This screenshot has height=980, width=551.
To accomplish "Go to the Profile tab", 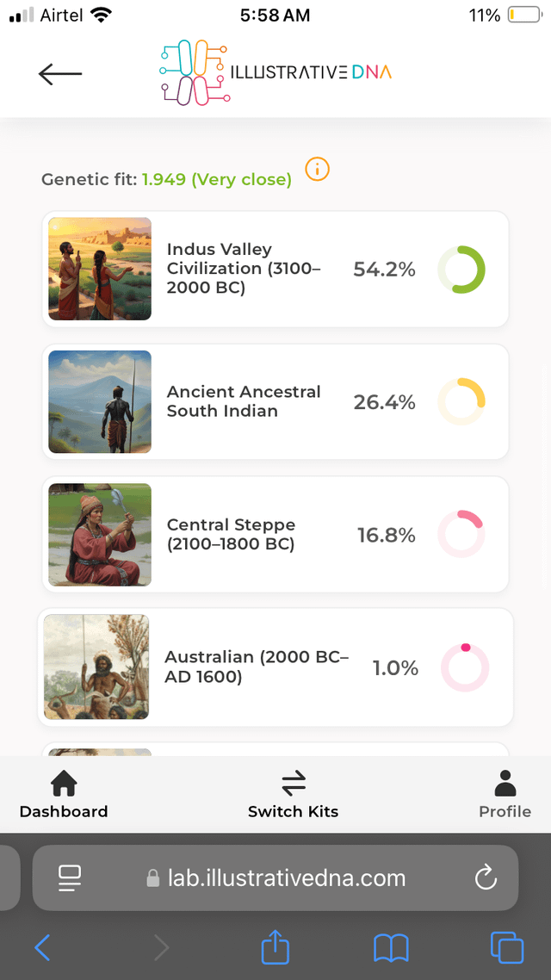I will click(x=505, y=795).
